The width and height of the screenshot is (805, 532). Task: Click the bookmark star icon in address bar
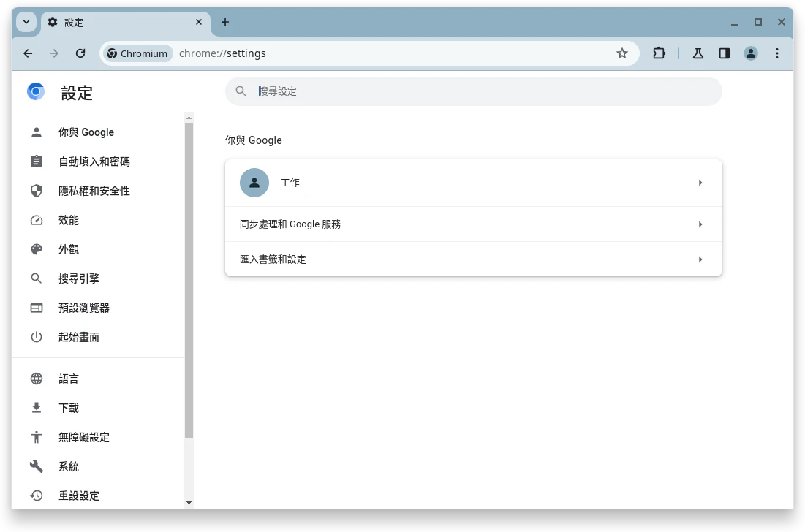622,53
